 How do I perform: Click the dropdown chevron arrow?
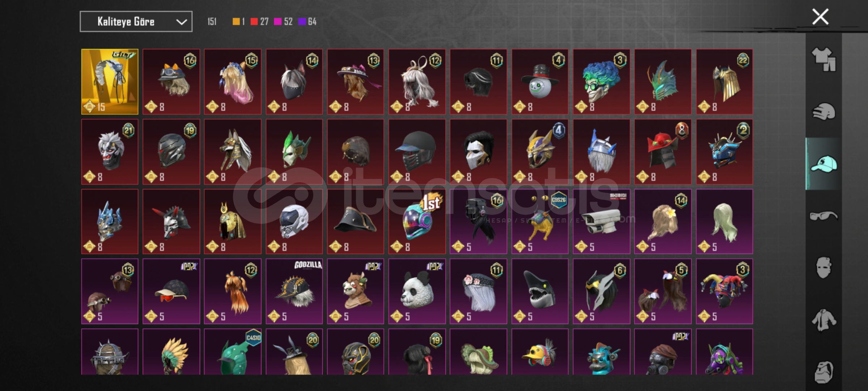181,22
